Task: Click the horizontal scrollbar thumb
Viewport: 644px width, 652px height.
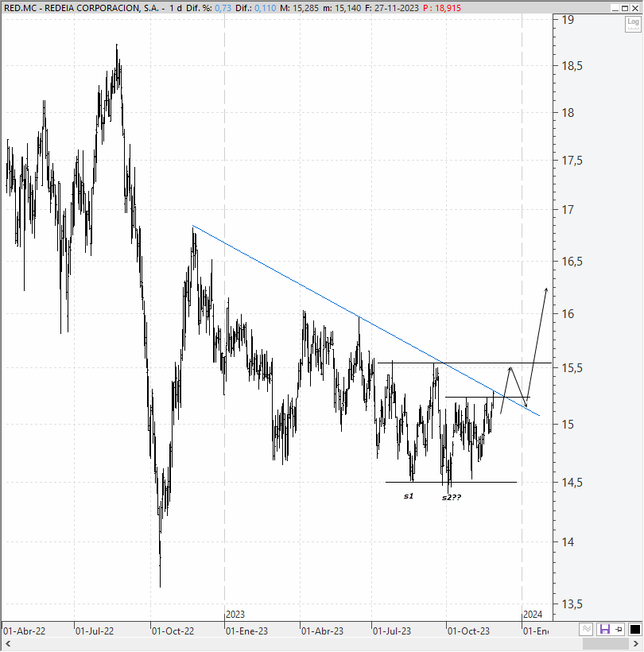Action: pos(605,644)
